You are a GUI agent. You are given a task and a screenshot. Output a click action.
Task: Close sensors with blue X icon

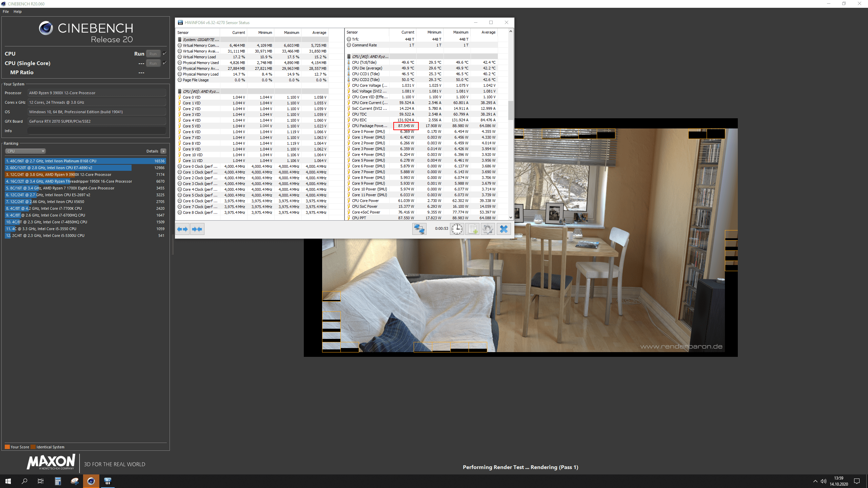pyautogui.click(x=504, y=229)
